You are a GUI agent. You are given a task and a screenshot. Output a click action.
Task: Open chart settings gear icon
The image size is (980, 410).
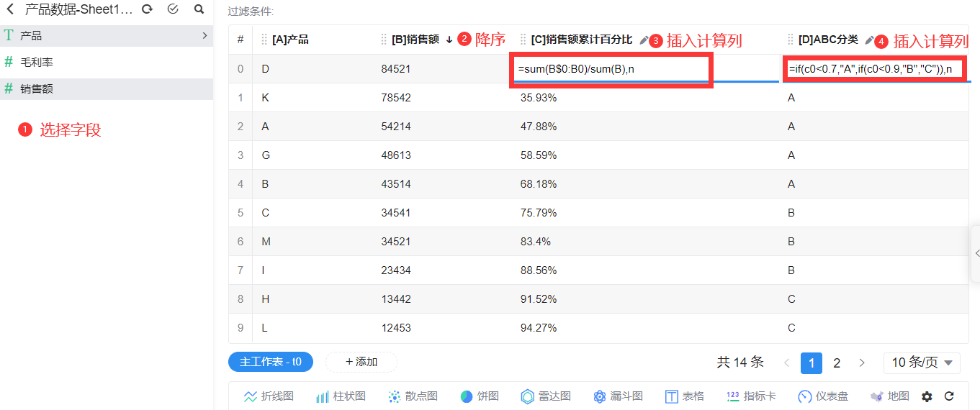pos(927,396)
